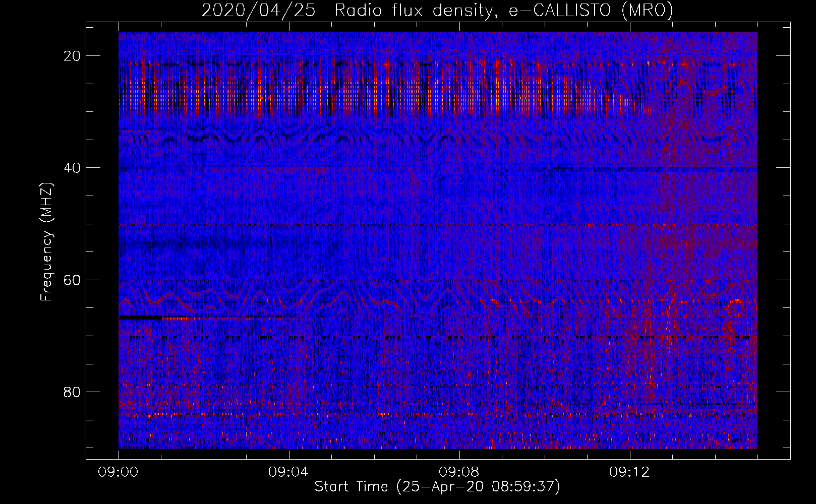Screen dimensions: 816x504
Task: Select the 09:00 time tick label
Action: 119,472
